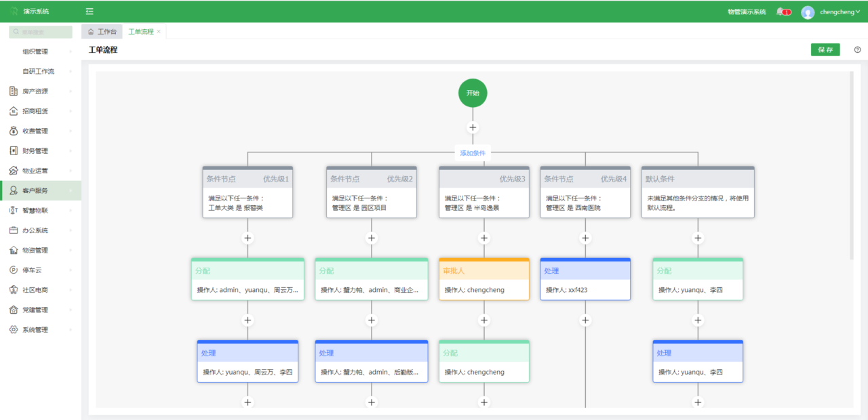Open the condition card 管理区 是 园区项目
The width and height of the screenshot is (868, 420).
tap(372, 192)
